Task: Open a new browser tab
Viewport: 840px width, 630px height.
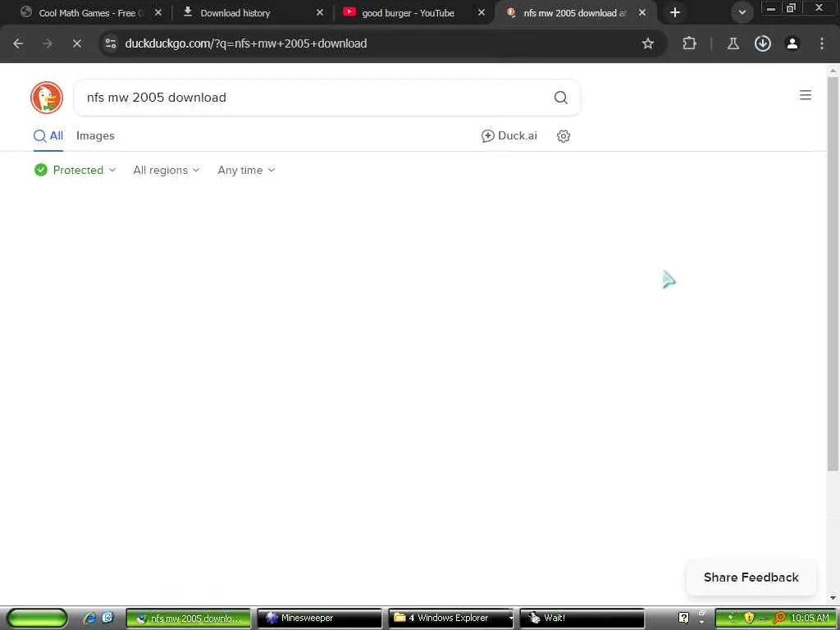Action: tap(675, 12)
